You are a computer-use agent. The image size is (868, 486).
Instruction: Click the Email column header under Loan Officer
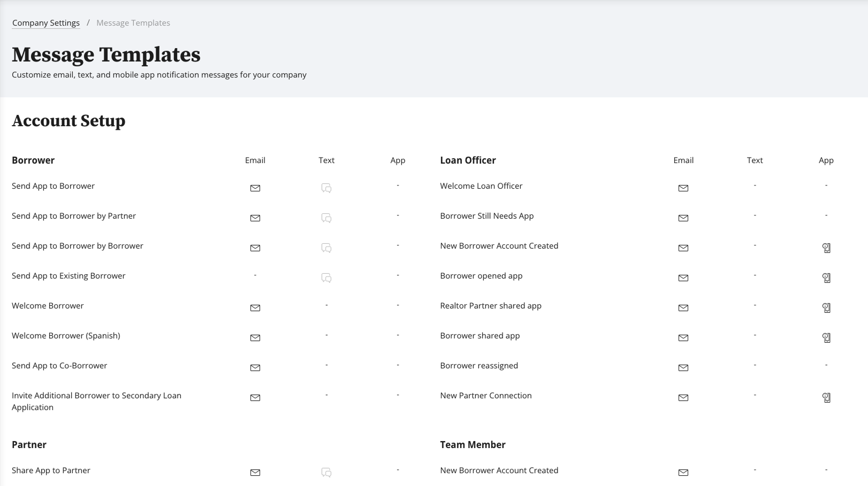tap(683, 160)
